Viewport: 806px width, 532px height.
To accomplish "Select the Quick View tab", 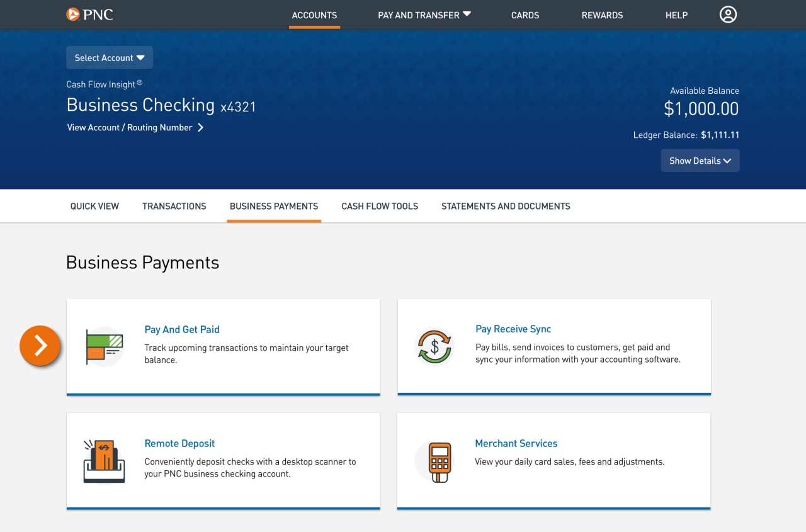I will (x=94, y=206).
